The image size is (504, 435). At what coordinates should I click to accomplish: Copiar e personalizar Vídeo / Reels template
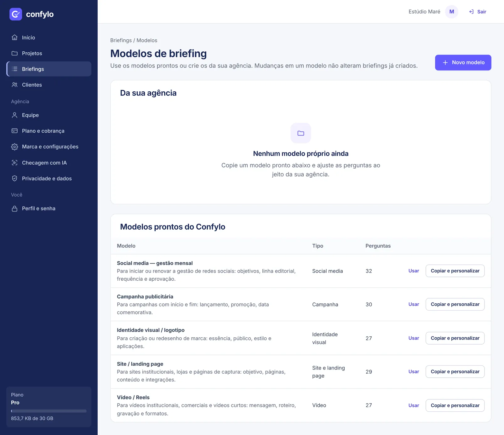pos(455,405)
